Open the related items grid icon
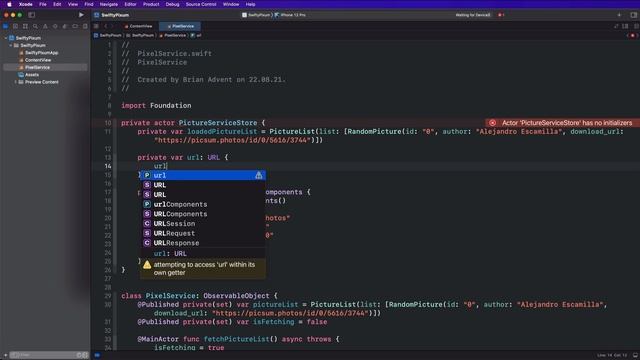640x360 pixels. tap(96, 26)
